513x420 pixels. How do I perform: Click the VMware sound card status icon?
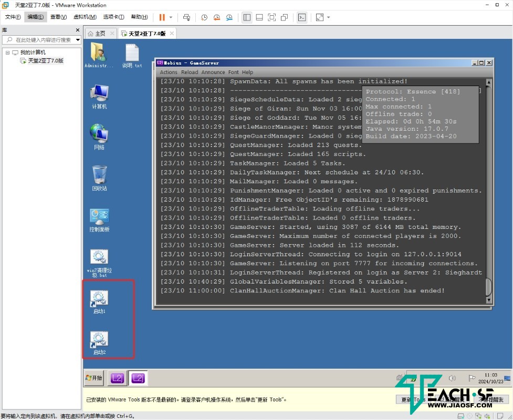click(487, 416)
